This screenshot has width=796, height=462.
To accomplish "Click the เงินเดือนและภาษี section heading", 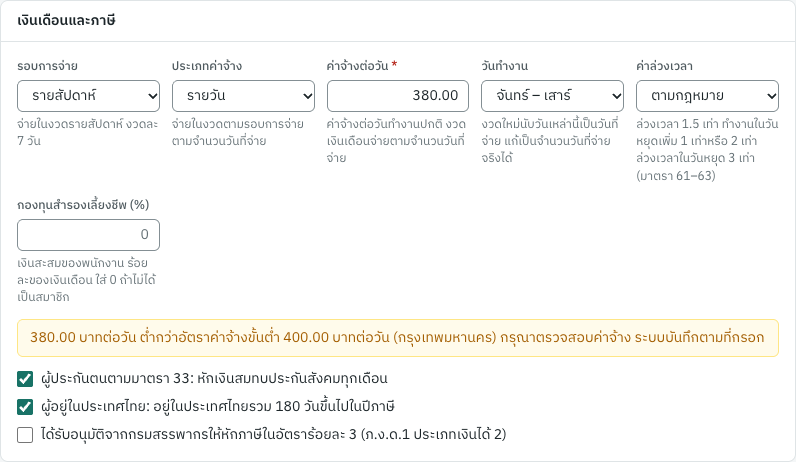I will pyautogui.click(x=67, y=20).
